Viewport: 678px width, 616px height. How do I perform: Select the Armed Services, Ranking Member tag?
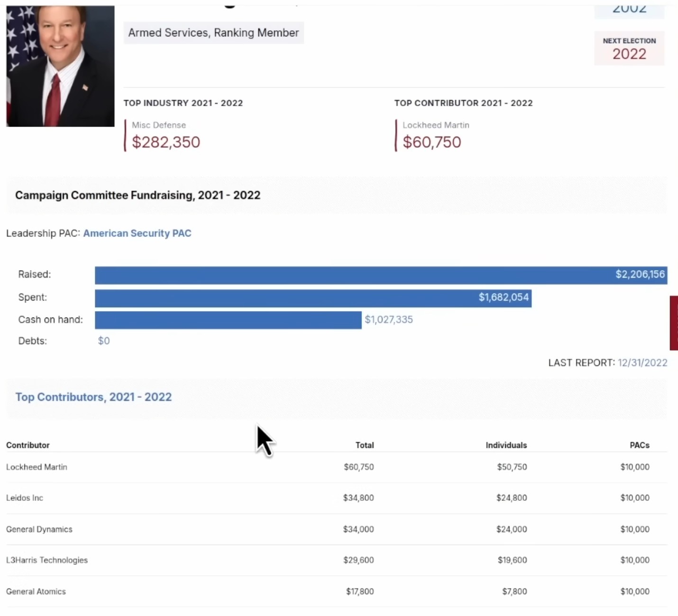(213, 33)
